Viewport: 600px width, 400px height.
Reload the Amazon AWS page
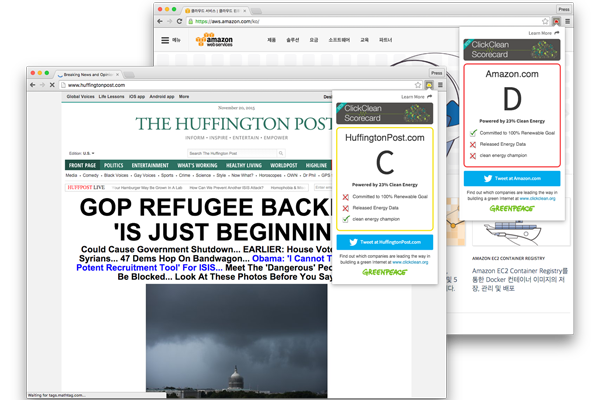pos(179,21)
